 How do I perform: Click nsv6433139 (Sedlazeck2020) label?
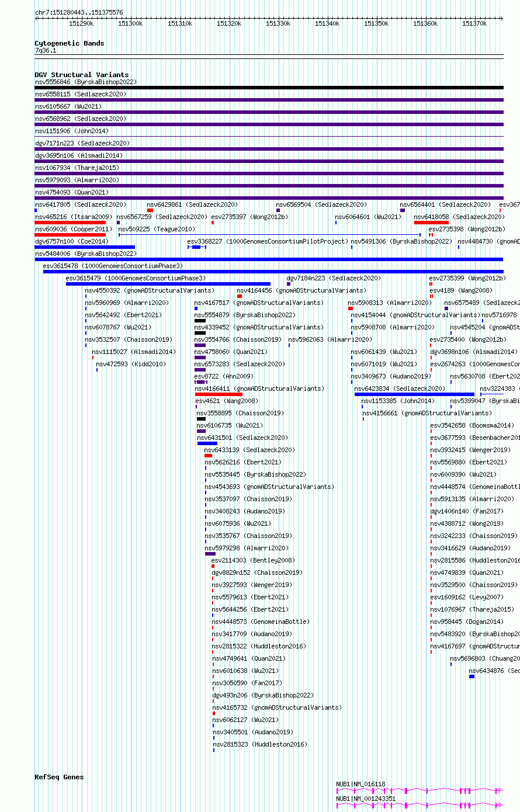coord(249,450)
